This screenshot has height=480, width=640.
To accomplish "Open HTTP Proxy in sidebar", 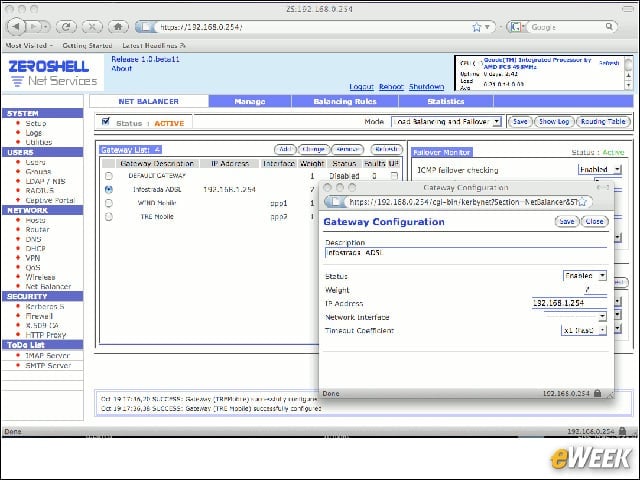I will coord(46,335).
